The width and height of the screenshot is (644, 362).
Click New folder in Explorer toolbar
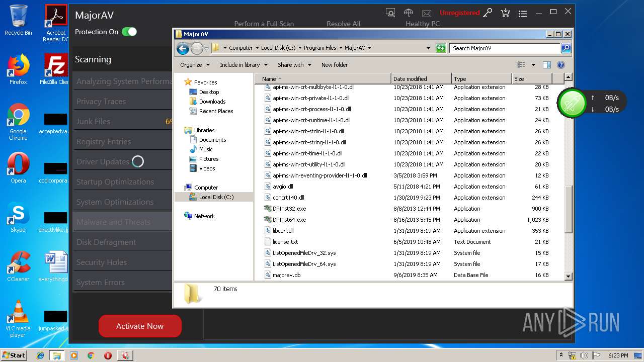coord(335,65)
